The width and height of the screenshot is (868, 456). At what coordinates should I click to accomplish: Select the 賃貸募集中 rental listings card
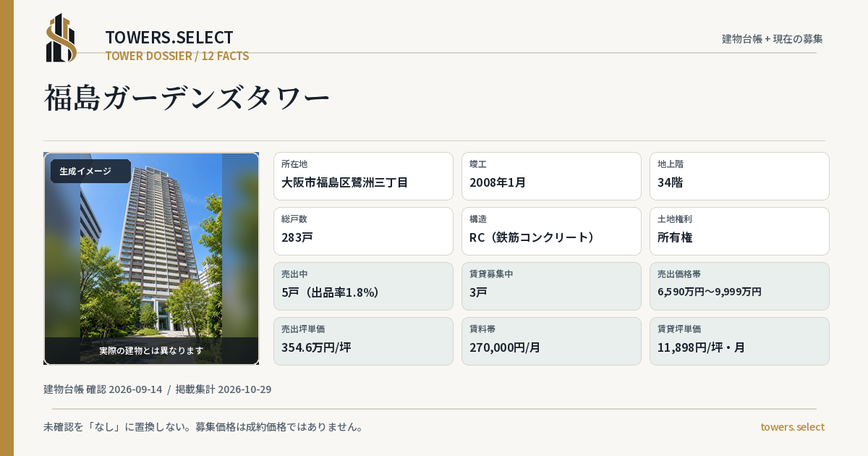click(x=551, y=286)
